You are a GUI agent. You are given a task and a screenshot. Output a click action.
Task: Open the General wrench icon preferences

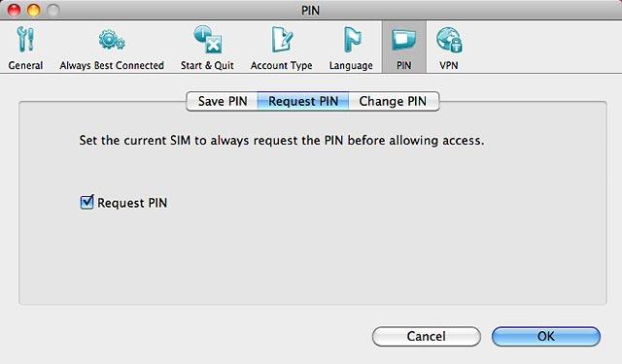(x=26, y=40)
